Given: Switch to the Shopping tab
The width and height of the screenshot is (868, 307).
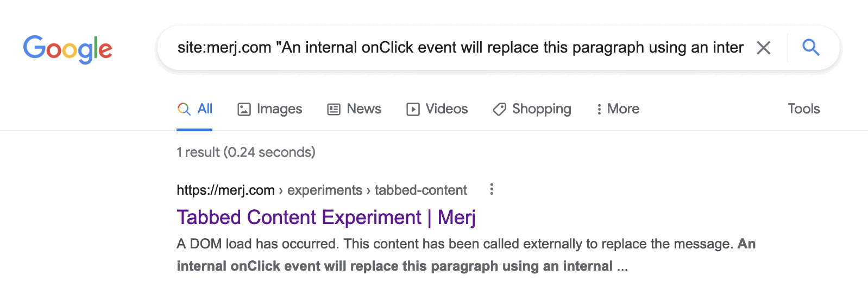Looking at the screenshot, I should coord(541,109).
